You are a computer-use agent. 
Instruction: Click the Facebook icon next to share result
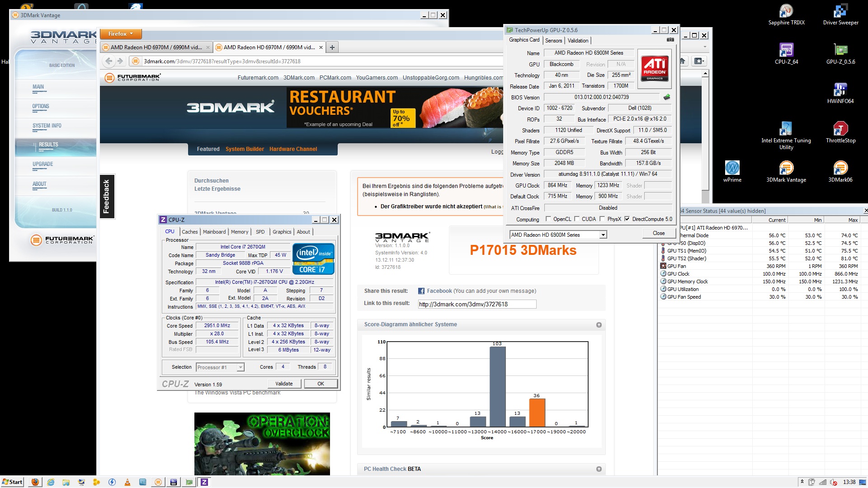point(421,291)
